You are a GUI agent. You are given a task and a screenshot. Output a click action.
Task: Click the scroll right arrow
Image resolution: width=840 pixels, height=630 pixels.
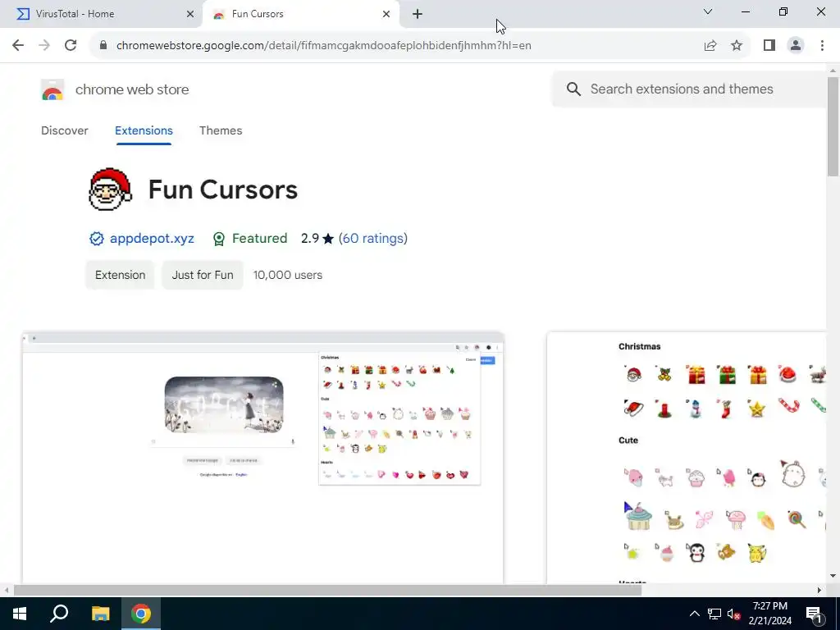click(819, 591)
